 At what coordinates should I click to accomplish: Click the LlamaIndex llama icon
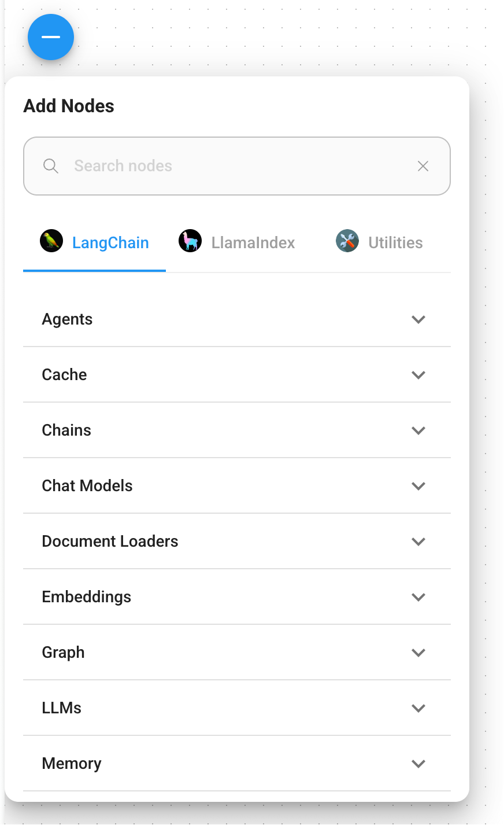[x=190, y=241]
